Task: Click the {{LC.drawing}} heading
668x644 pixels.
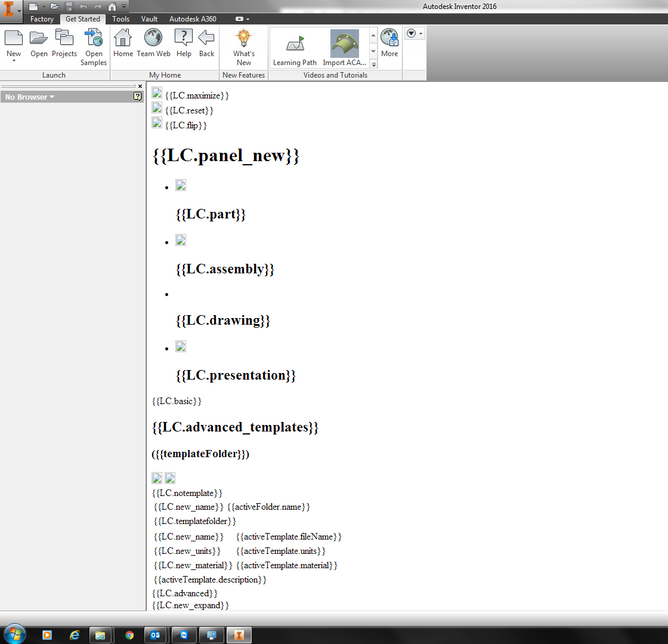Action: tap(223, 320)
